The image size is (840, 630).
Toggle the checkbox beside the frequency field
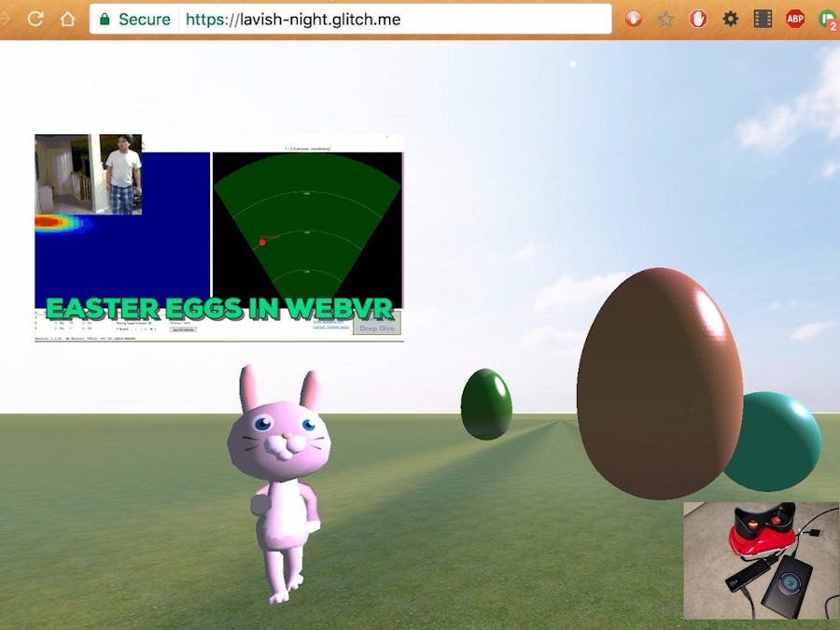point(180,324)
